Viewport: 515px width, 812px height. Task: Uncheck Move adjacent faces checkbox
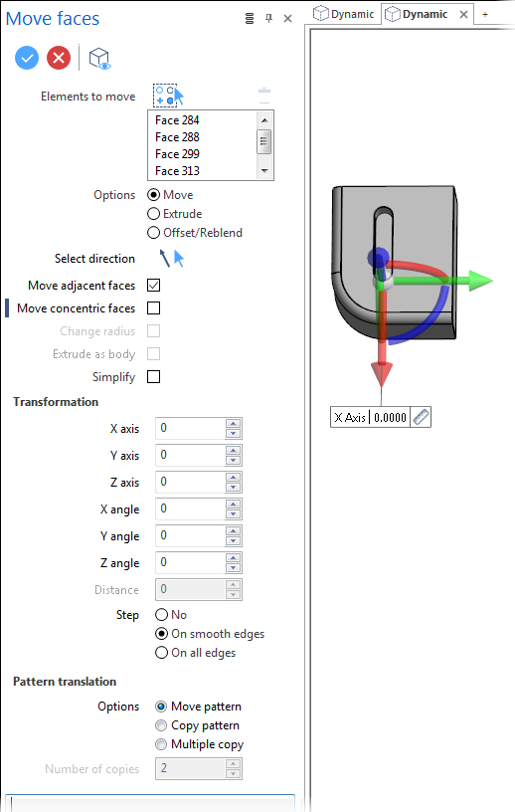click(x=154, y=286)
